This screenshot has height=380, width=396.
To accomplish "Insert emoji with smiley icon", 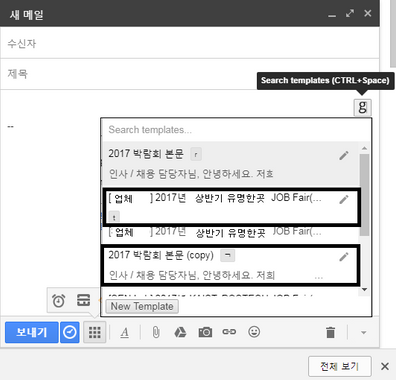I will point(254,332).
